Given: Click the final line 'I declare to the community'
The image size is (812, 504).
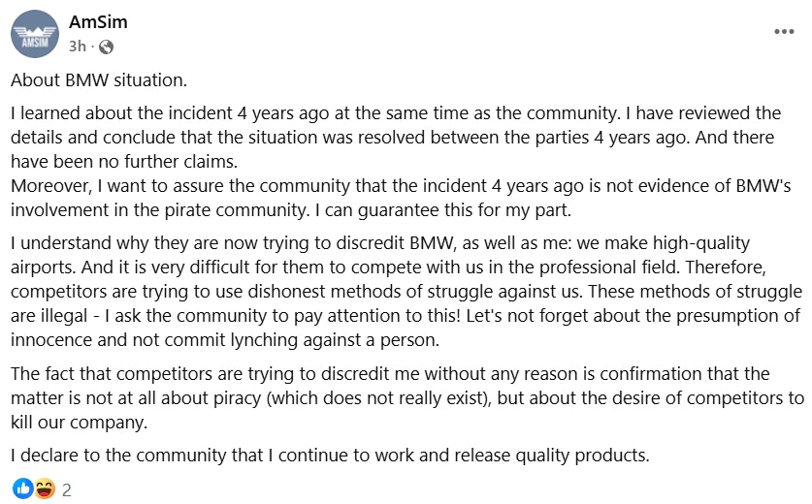Looking at the screenshot, I should 329,456.
